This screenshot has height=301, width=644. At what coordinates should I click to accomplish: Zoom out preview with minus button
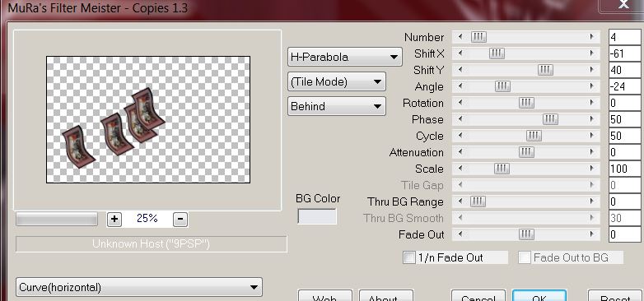pos(180,220)
